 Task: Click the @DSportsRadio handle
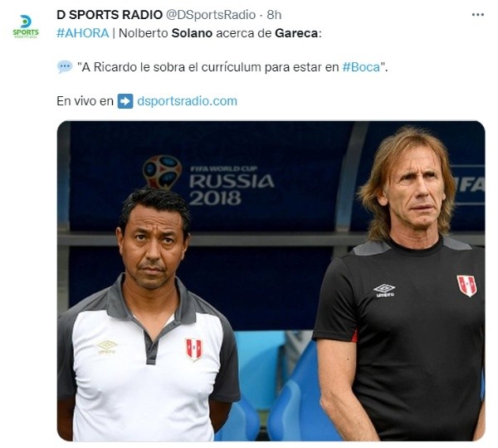(x=211, y=15)
